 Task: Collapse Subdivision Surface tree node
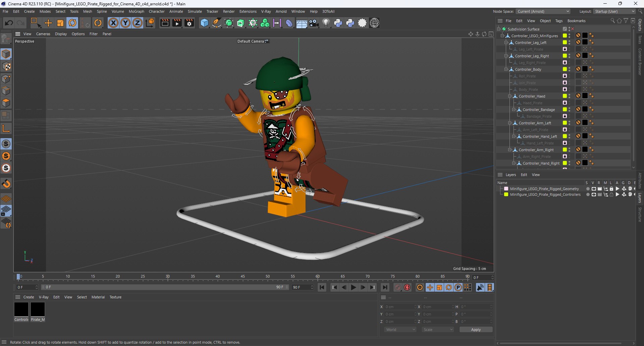[x=499, y=29]
